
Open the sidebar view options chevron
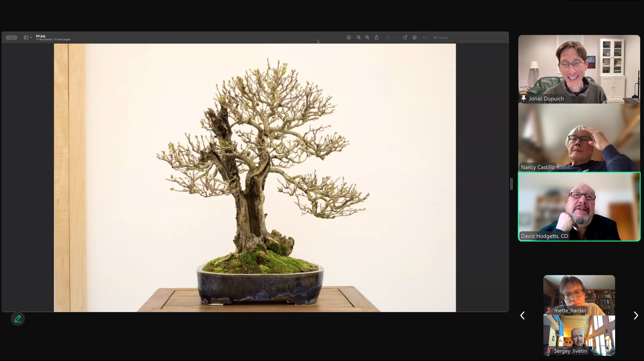[31, 37]
